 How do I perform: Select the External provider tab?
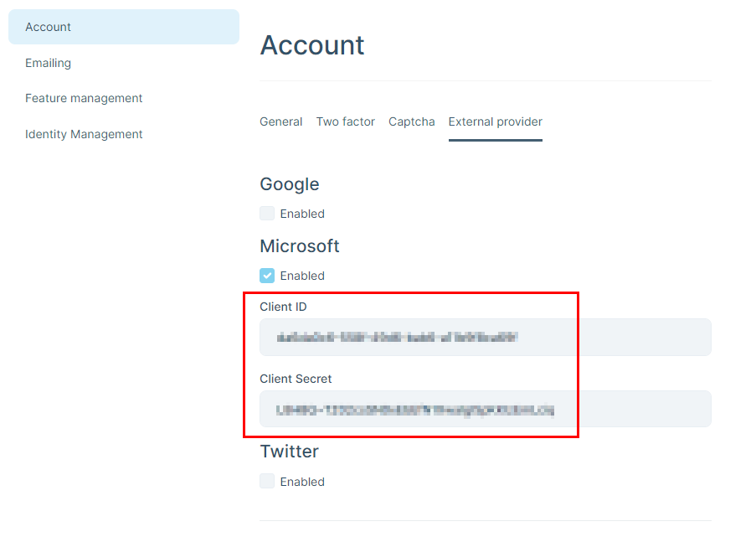pyautogui.click(x=495, y=121)
